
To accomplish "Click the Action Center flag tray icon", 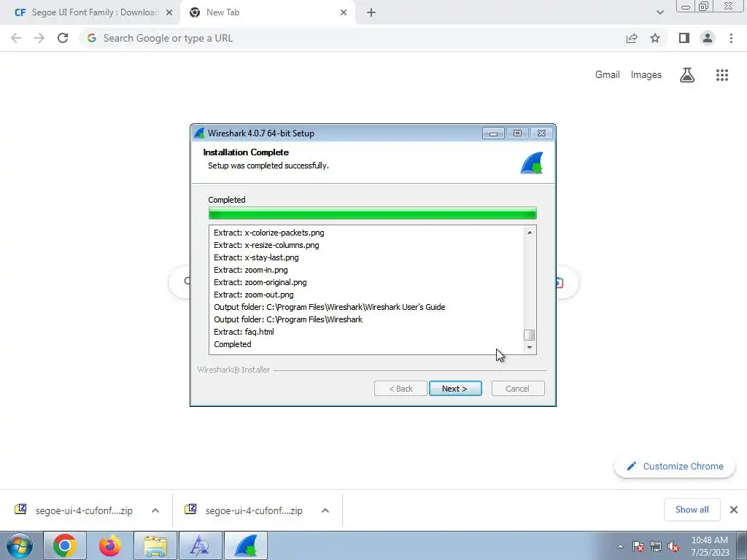I will (638, 546).
